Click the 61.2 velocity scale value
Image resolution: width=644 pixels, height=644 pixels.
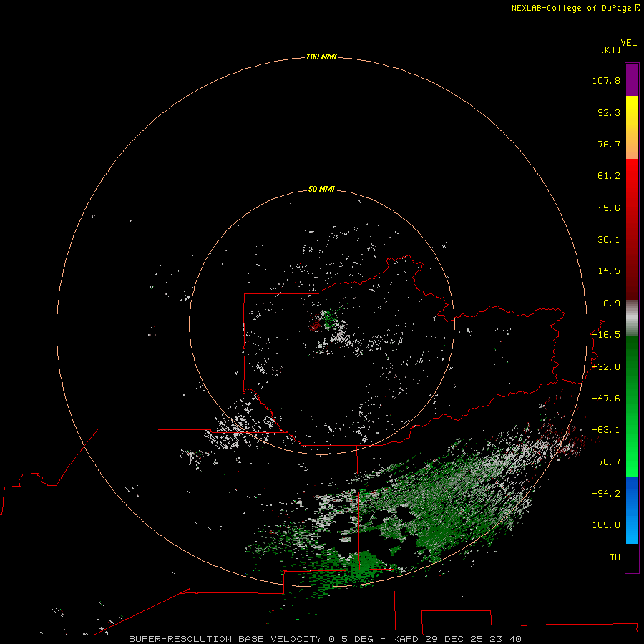[609, 176]
